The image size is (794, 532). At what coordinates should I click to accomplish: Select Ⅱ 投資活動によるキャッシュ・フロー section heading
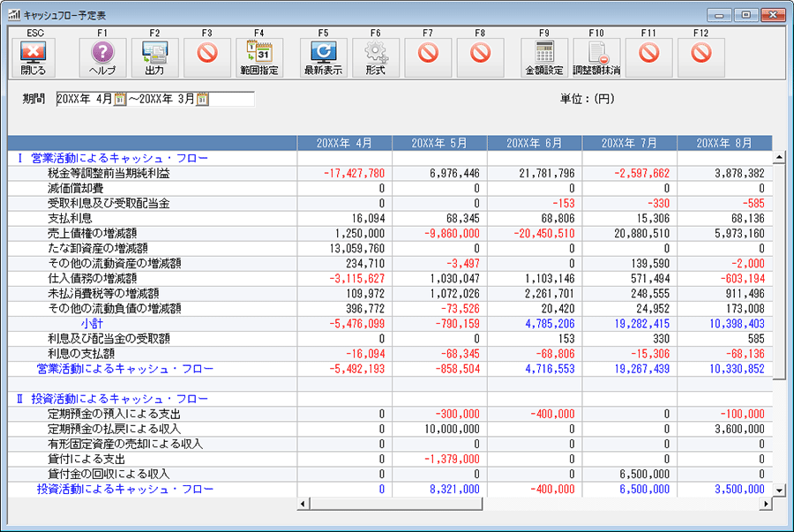(x=112, y=399)
